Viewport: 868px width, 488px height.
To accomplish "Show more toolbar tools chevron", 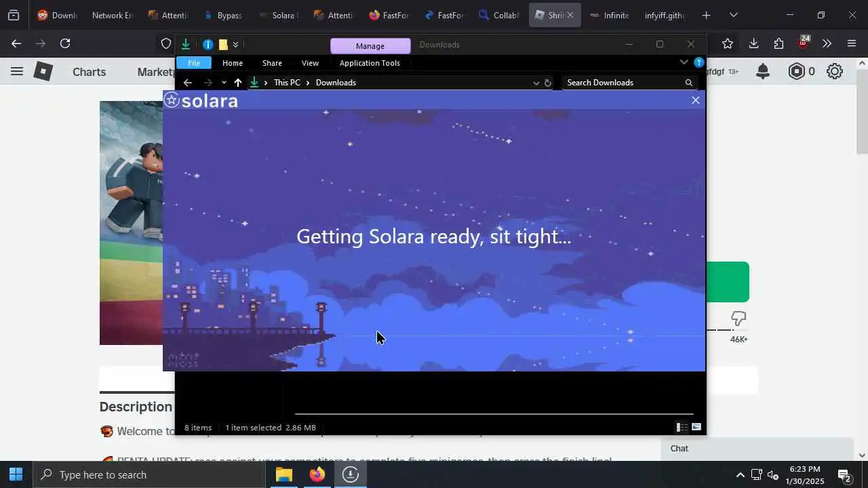I will 827,43.
